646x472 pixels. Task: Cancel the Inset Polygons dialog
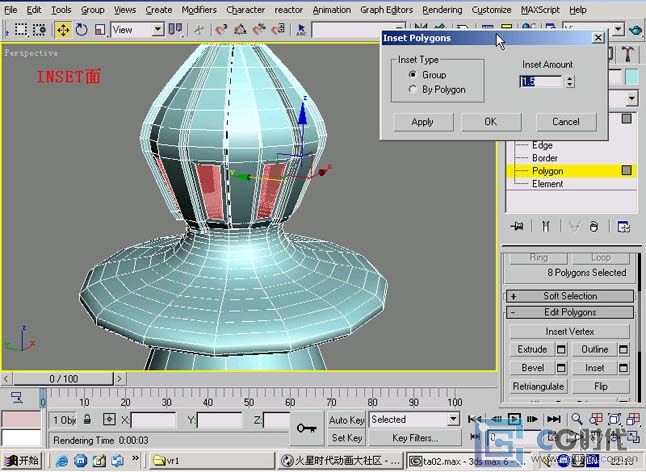[x=566, y=122]
